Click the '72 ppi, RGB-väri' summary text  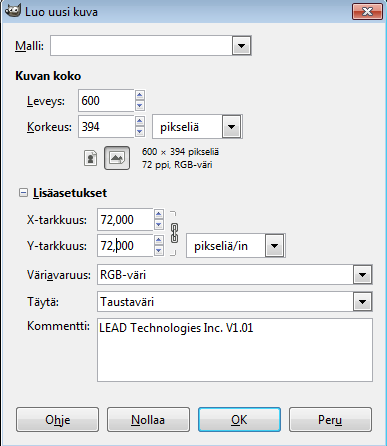(177, 165)
